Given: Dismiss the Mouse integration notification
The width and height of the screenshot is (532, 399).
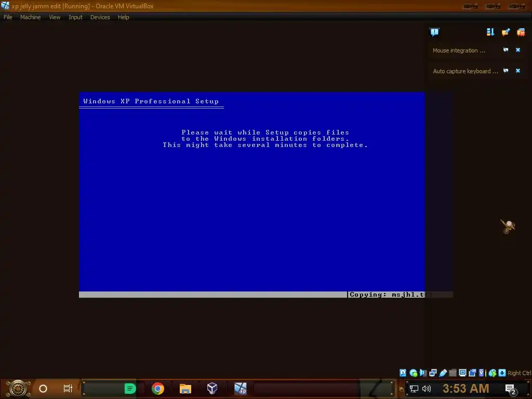Looking at the screenshot, I should pos(518,50).
